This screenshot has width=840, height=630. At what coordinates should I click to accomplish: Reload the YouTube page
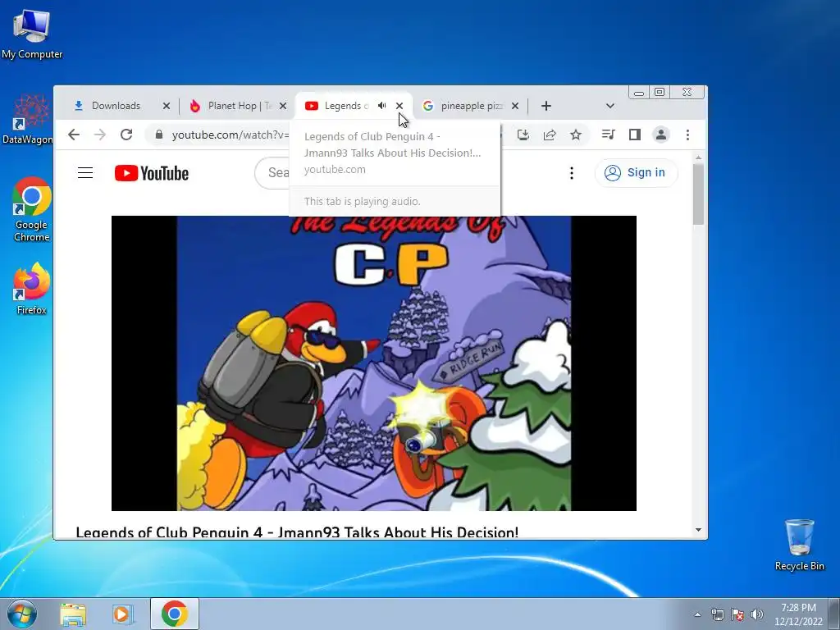[126, 135]
